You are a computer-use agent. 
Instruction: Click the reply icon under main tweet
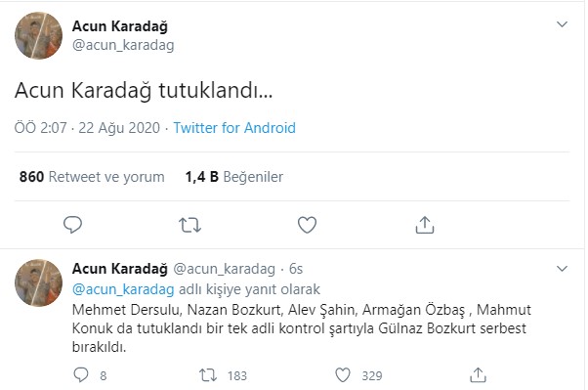click(x=72, y=225)
